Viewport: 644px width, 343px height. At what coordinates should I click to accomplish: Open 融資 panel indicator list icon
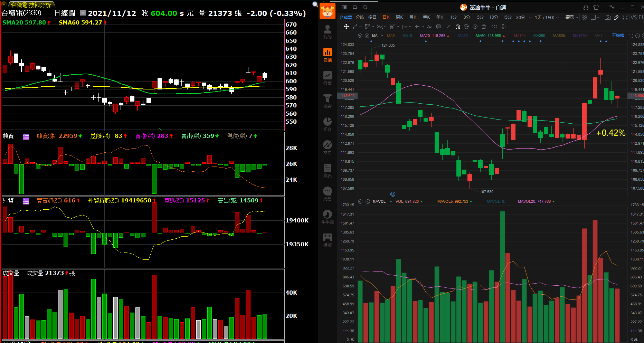click(26, 136)
